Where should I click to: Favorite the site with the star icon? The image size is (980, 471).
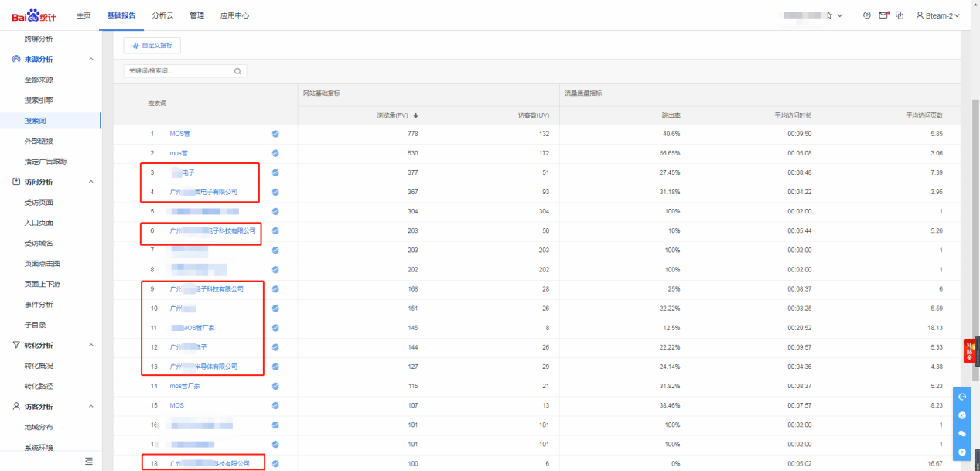point(829,15)
